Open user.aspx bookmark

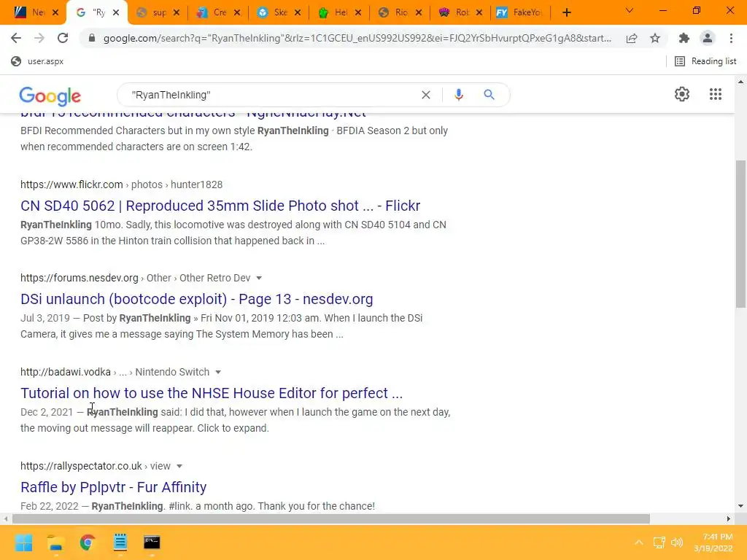37,61
